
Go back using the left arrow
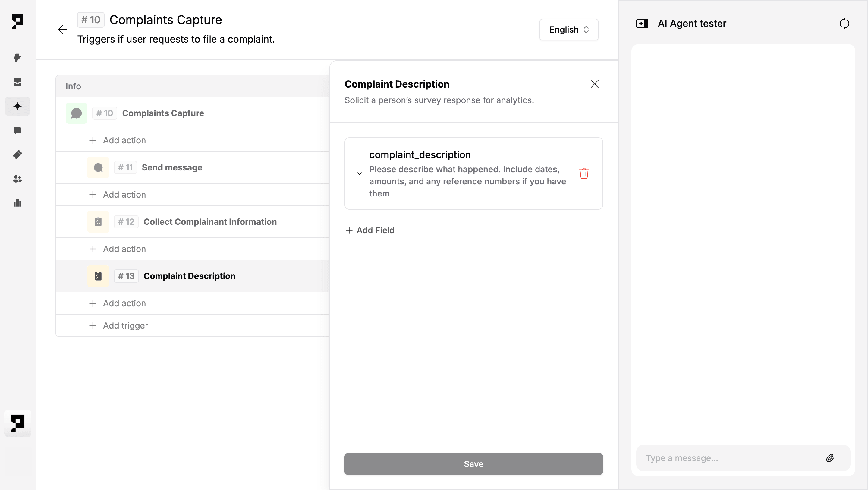click(63, 30)
